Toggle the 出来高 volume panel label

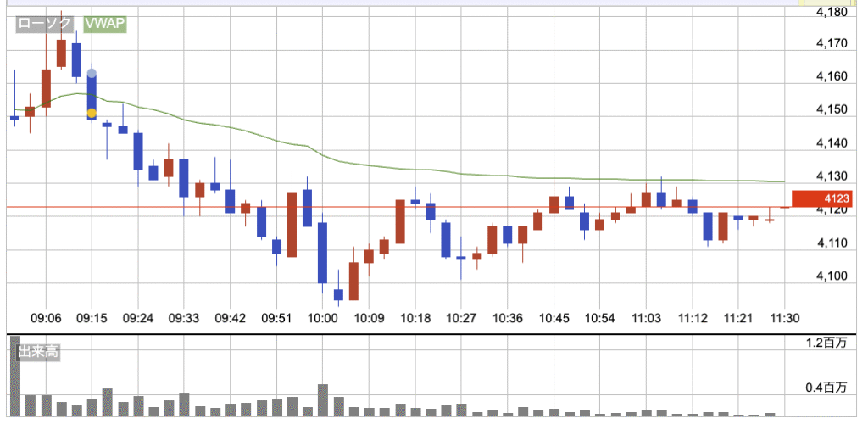click(38, 352)
